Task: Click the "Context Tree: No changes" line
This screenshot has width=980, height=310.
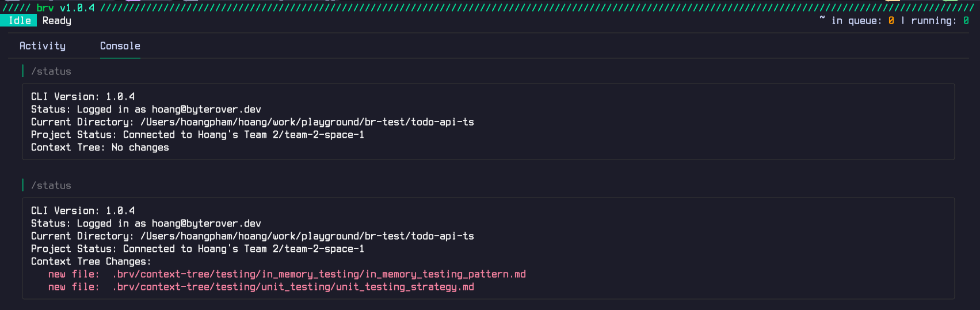Action: coord(100,148)
